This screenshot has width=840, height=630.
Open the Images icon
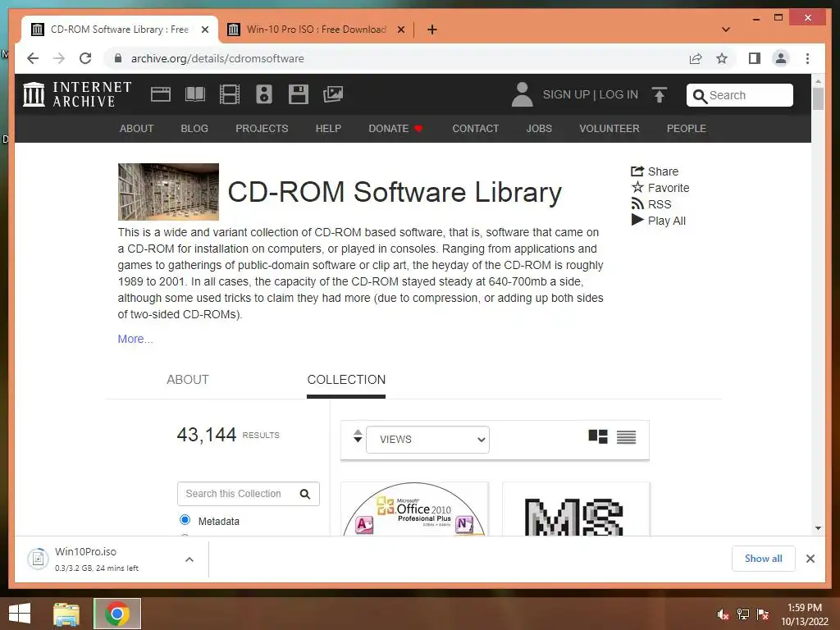(x=333, y=94)
